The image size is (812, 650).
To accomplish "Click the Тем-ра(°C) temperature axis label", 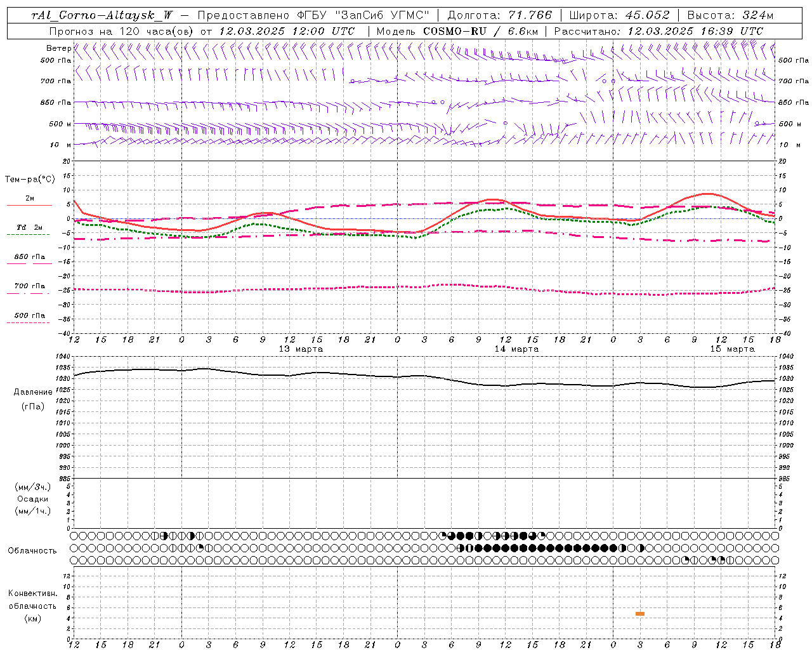I will [x=30, y=180].
